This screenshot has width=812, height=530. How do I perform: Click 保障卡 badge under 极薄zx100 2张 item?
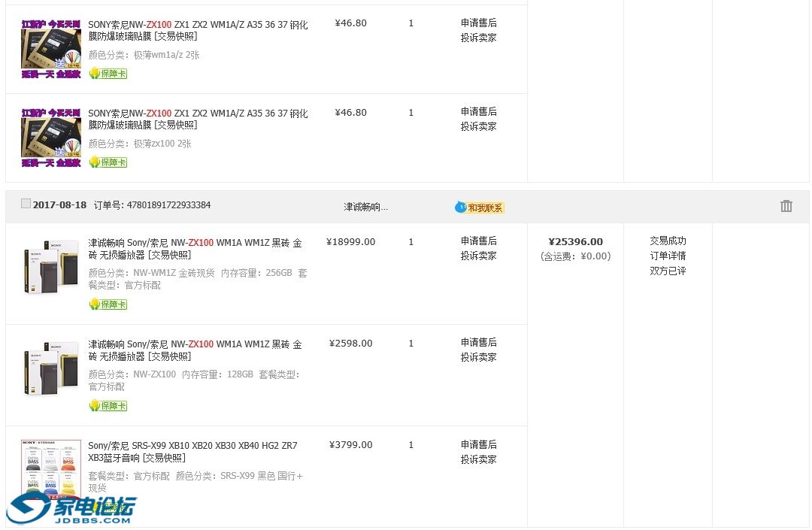[x=108, y=162]
